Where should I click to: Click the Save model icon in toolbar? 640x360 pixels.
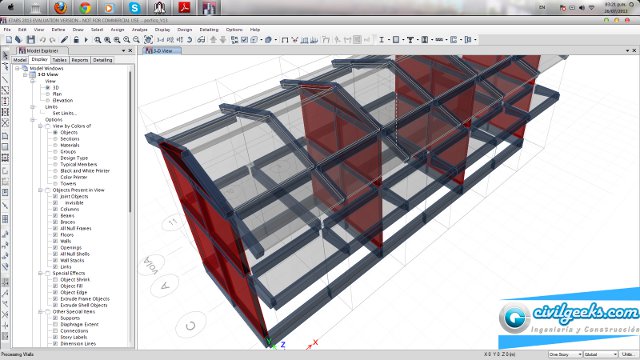[31, 40]
